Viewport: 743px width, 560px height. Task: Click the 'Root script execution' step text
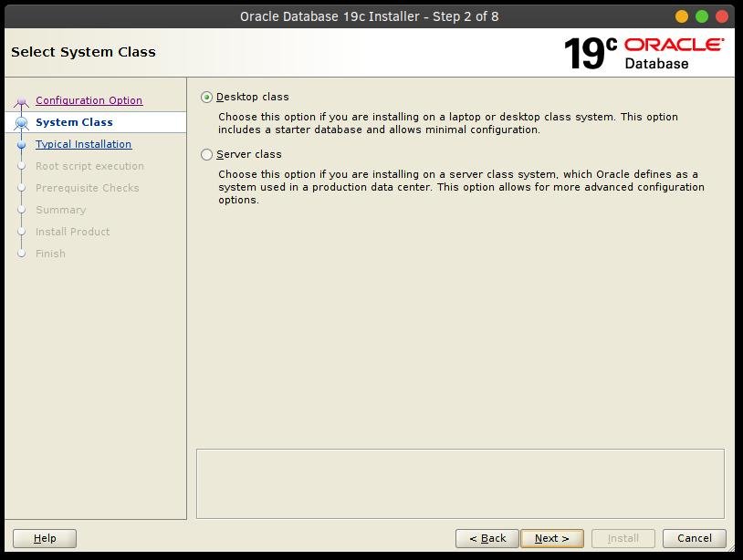tap(89, 166)
